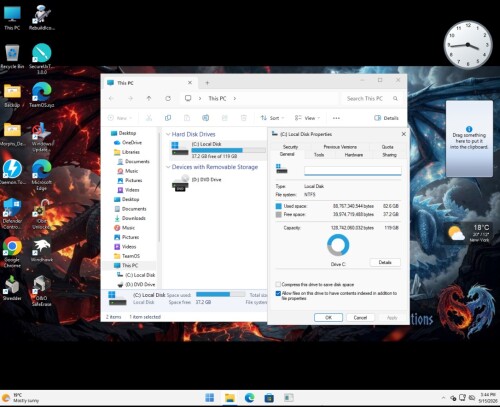Click the analog clock desktop widget
Viewport: 500px width, 407px height.
468,45
